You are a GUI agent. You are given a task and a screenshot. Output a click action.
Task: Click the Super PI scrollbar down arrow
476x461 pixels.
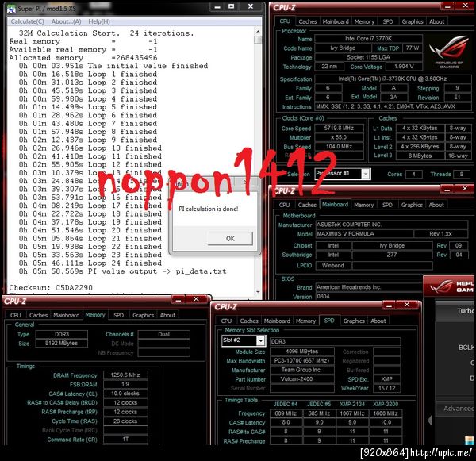[258, 291]
